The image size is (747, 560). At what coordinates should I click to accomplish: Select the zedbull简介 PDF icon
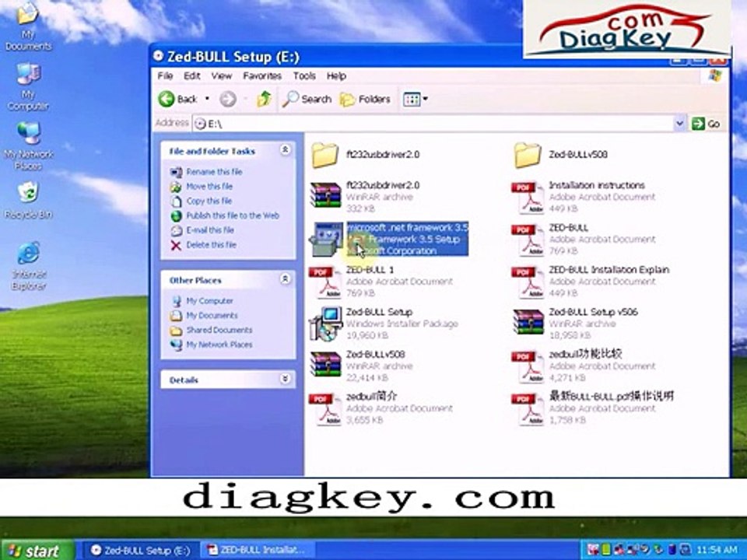tap(325, 408)
